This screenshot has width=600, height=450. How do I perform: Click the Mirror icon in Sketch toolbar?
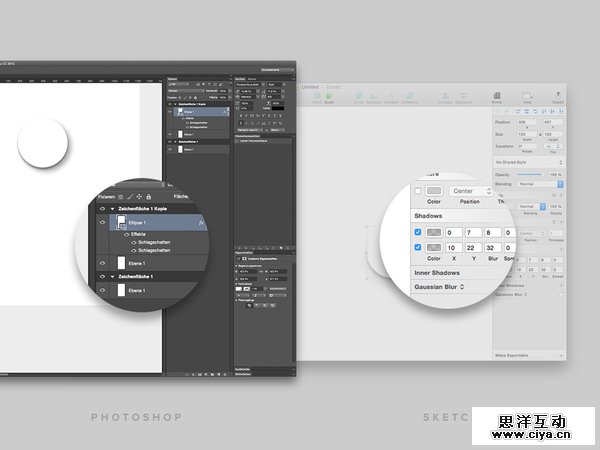click(x=497, y=96)
